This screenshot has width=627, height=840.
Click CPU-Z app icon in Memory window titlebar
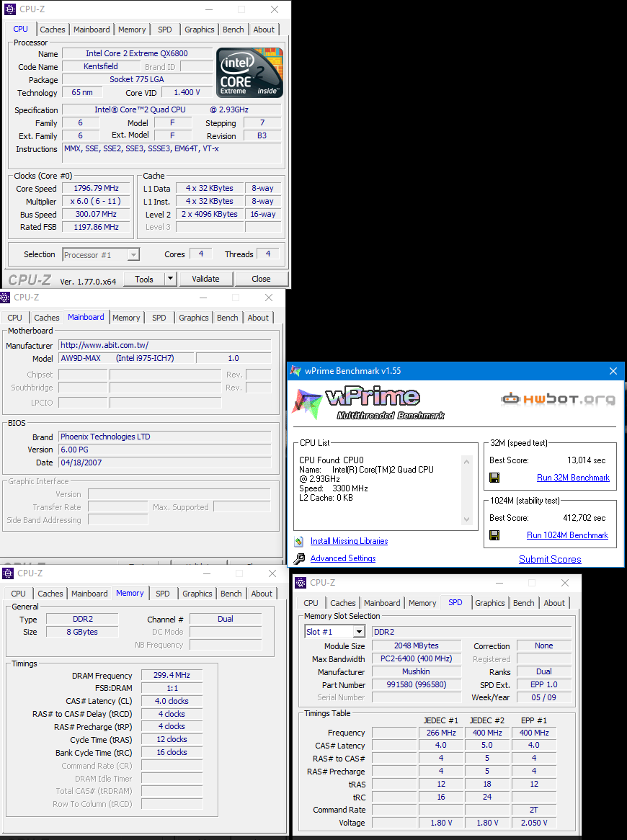(x=8, y=573)
